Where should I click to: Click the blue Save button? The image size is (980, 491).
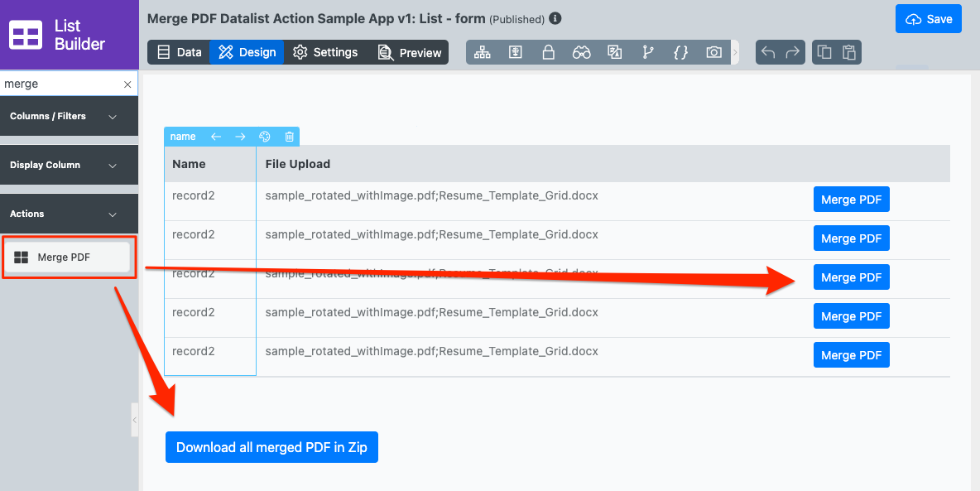tap(928, 19)
